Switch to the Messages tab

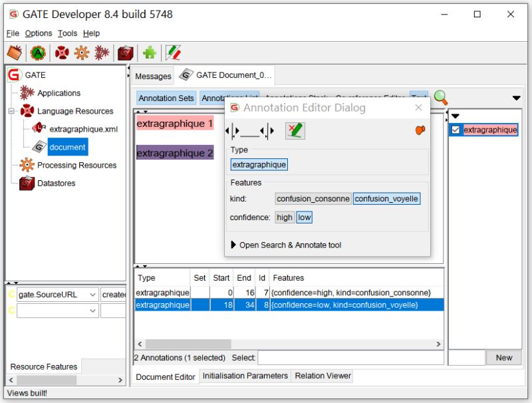(x=153, y=76)
